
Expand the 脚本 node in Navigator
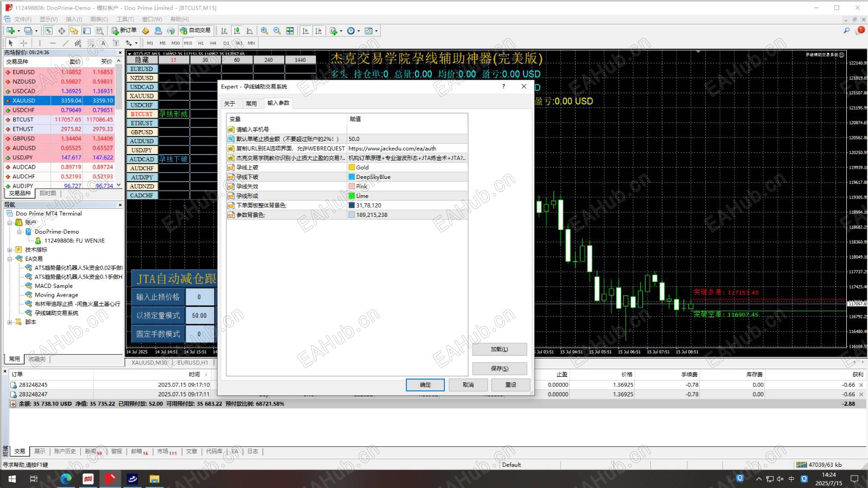tap(10, 322)
